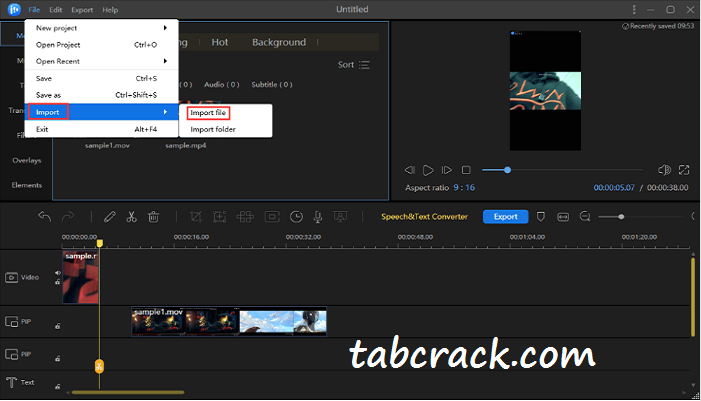Fit timeline to window icon
Image resolution: width=701 pixels, height=401 pixels.
[x=563, y=217]
